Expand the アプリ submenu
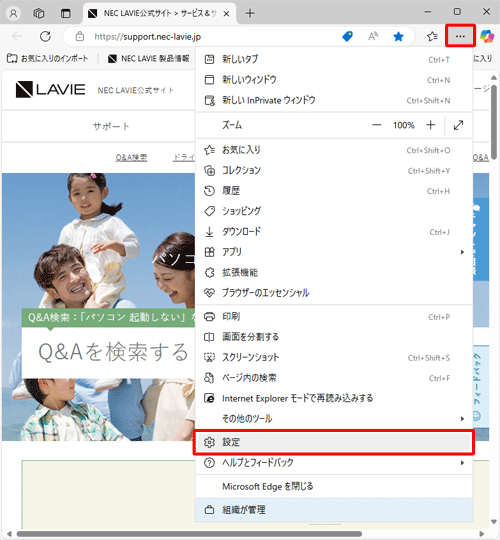Screen dimensions: 500x540 pos(334,252)
